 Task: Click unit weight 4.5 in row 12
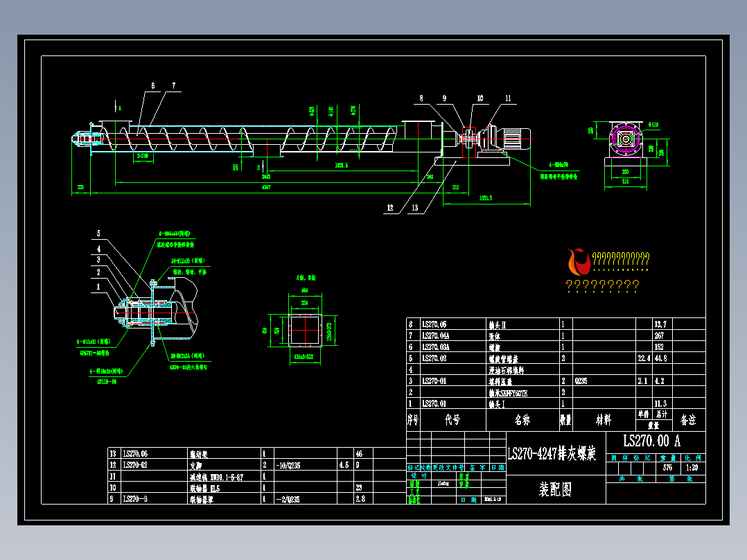(x=344, y=464)
